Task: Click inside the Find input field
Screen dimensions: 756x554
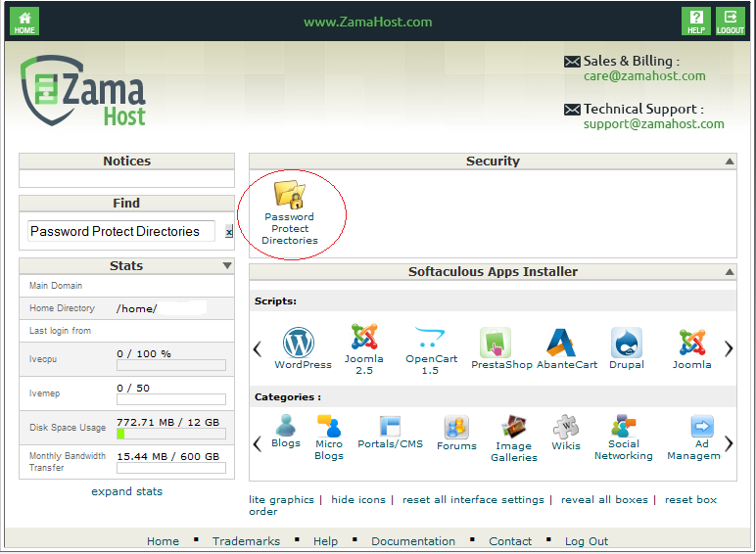Action: (121, 231)
